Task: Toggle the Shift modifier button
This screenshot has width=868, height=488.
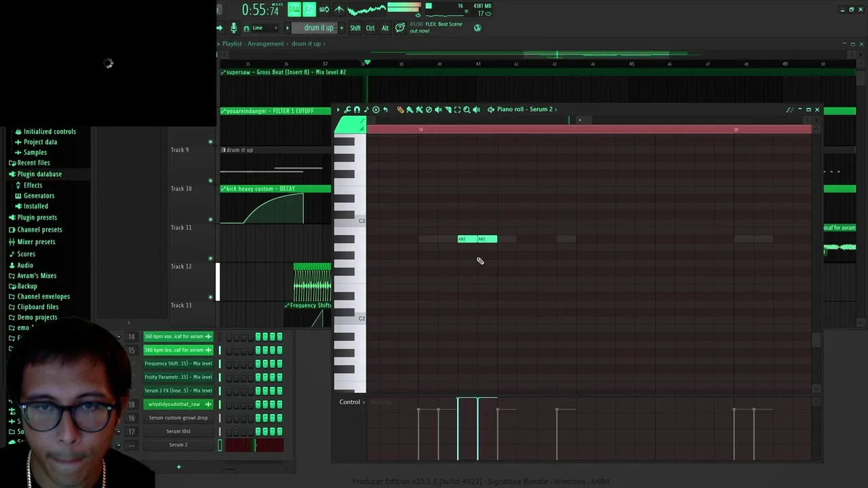Action: [x=355, y=28]
